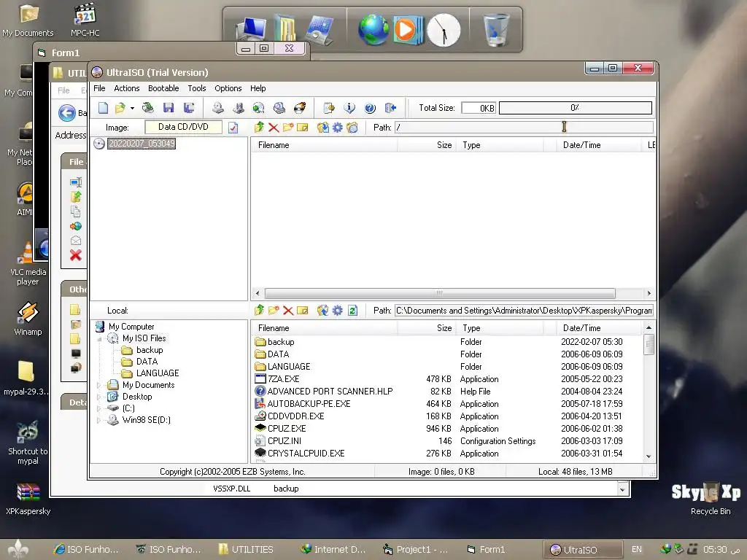Click the Add Files toolbar icon

coord(329,108)
